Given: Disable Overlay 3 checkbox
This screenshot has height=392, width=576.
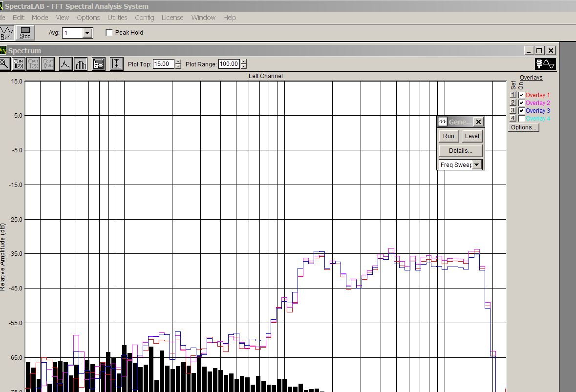Looking at the screenshot, I should click(x=521, y=110).
